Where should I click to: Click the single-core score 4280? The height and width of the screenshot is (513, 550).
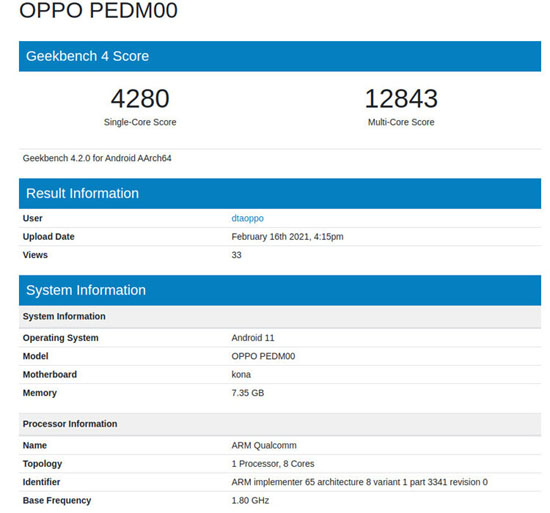[x=140, y=98]
